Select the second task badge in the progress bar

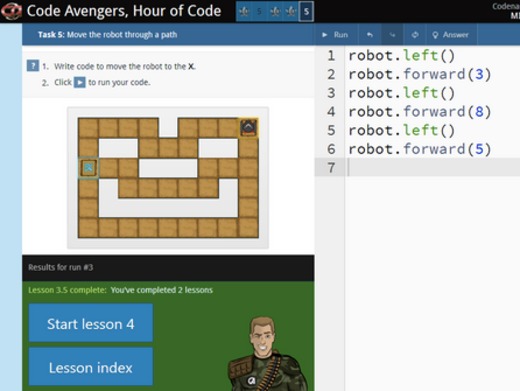click(259, 12)
